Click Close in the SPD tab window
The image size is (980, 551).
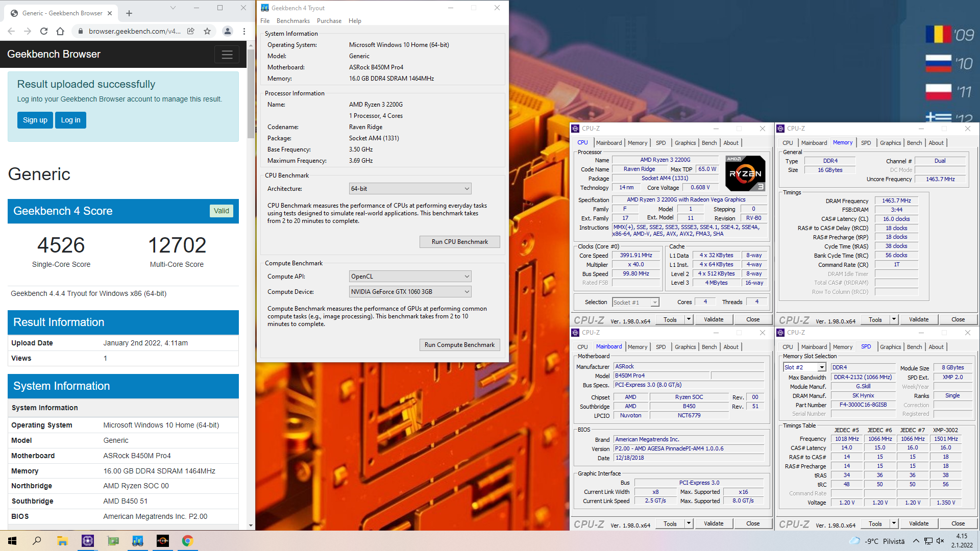coord(958,523)
